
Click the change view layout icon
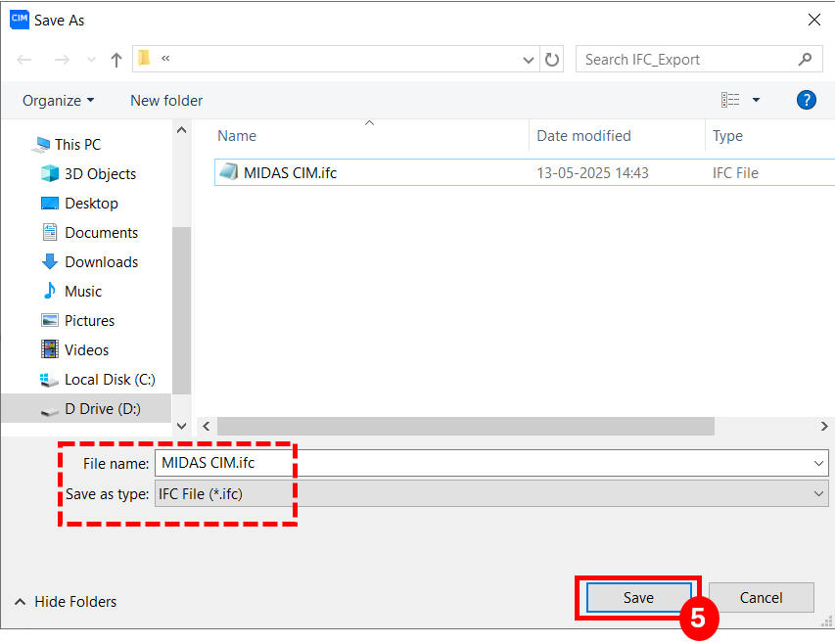(730, 100)
